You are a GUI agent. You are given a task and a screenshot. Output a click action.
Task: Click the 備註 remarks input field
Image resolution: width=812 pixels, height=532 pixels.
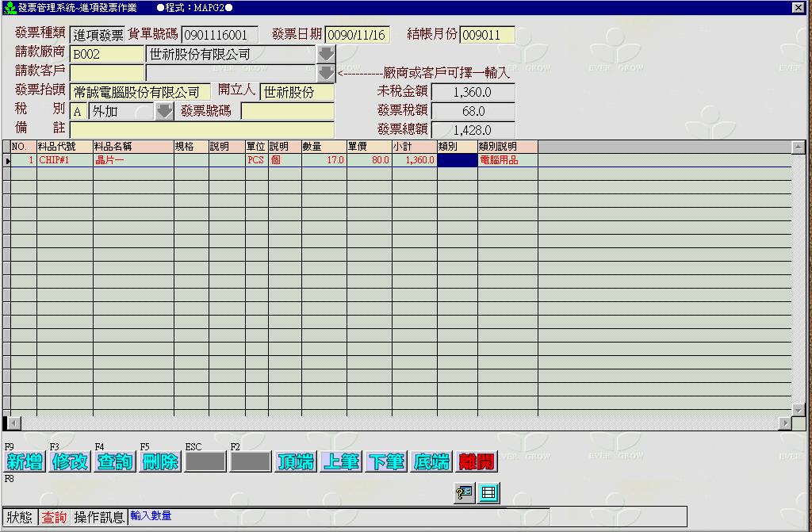202,129
